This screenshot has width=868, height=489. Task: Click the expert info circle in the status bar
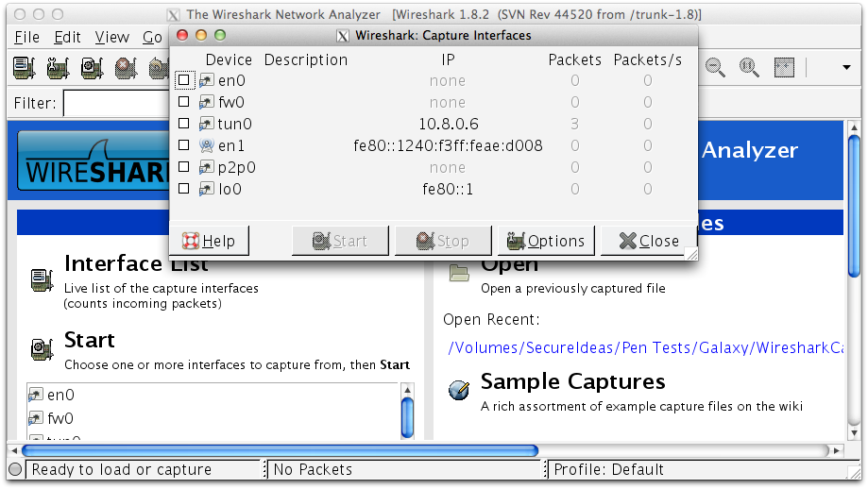coord(15,469)
